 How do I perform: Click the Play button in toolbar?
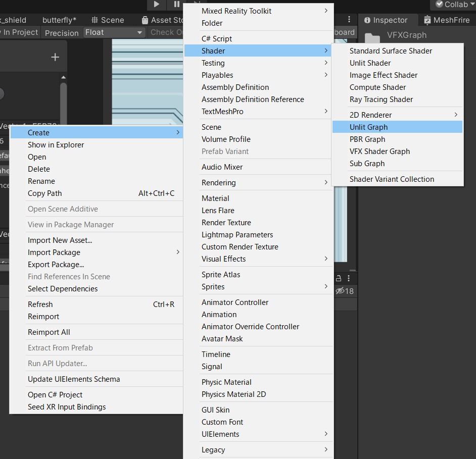coord(156,4)
